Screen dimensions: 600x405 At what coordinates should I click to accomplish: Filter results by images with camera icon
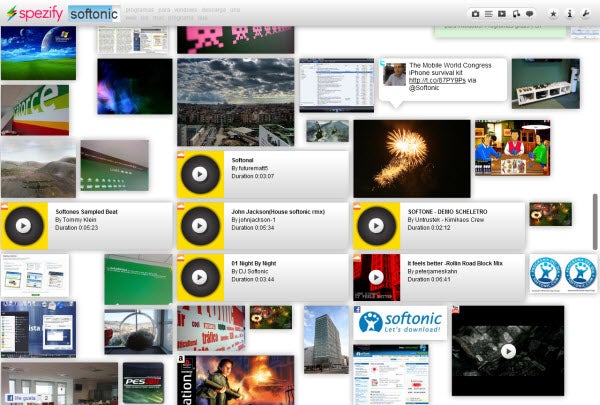(x=475, y=14)
